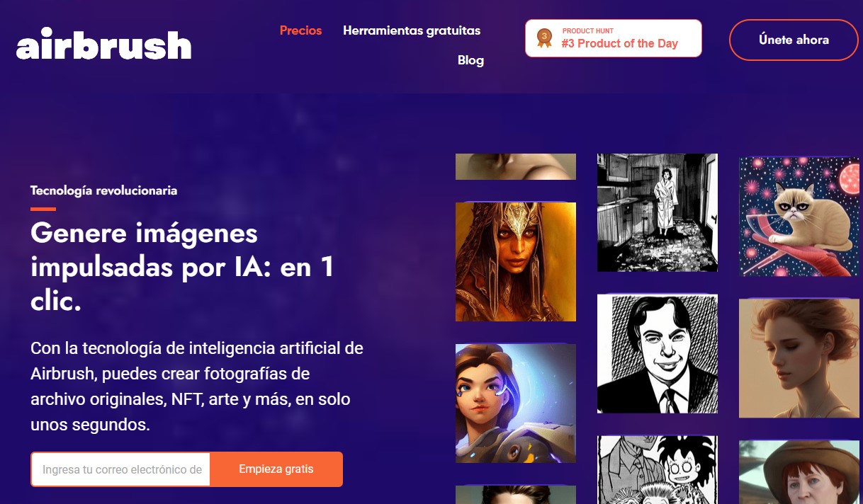Click the Empieza gratis button
Image resolution: width=863 pixels, height=504 pixels.
(276, 469)
